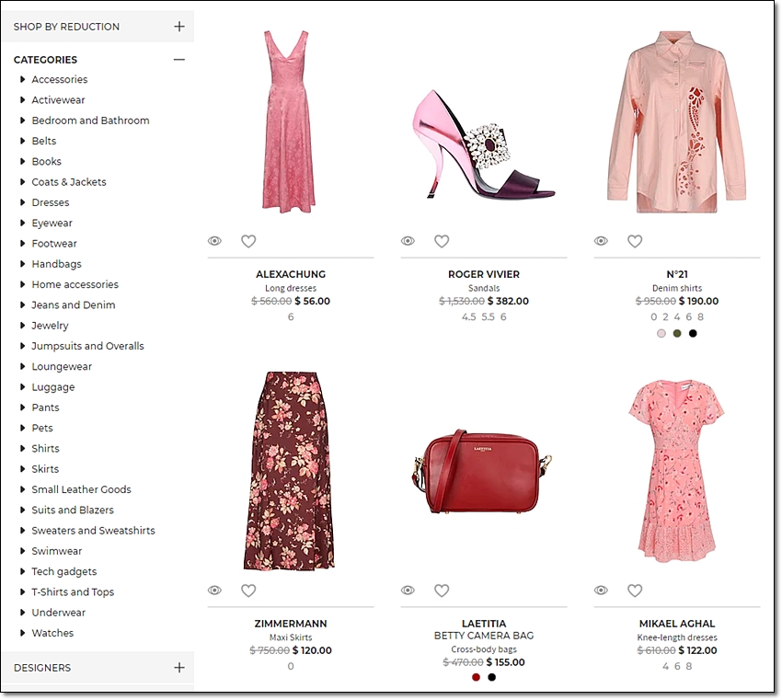
Task: Select the Books category
Action: [x=46, y=161]
